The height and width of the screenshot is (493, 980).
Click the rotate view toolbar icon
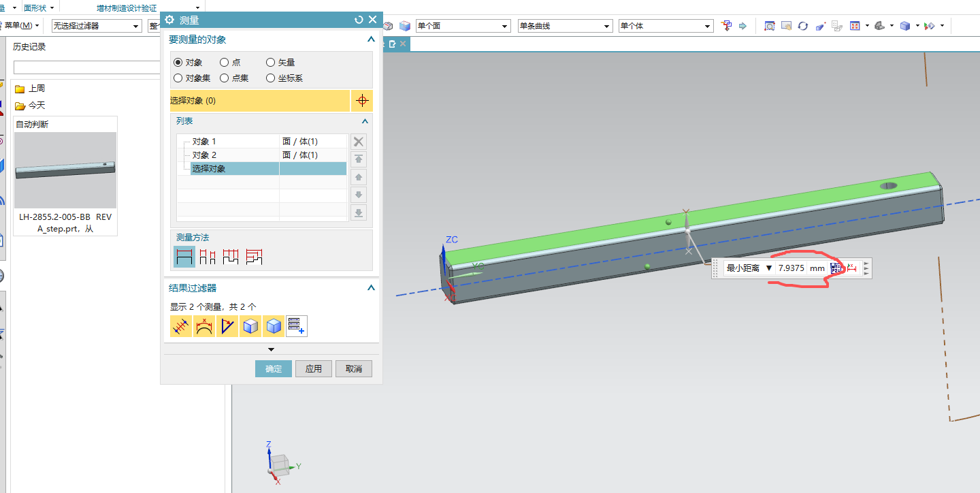coord(803,26)
